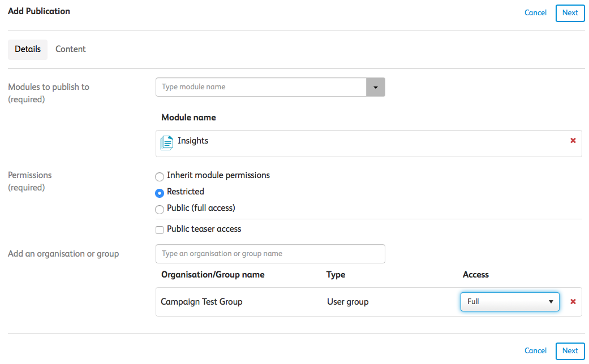Select Inherit module permissions radio button

[x=160, y=176]
